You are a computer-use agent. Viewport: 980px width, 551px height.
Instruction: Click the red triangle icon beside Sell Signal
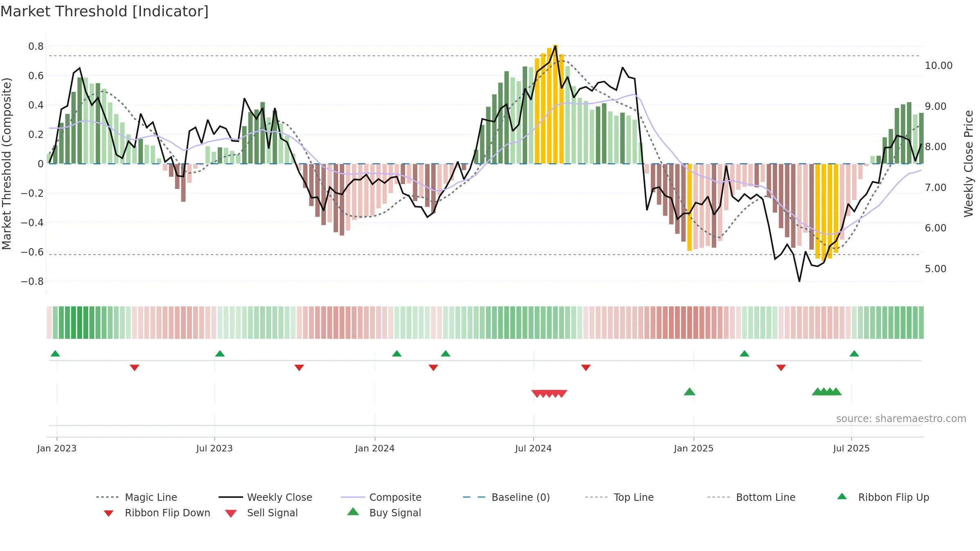tap(231, 513)
